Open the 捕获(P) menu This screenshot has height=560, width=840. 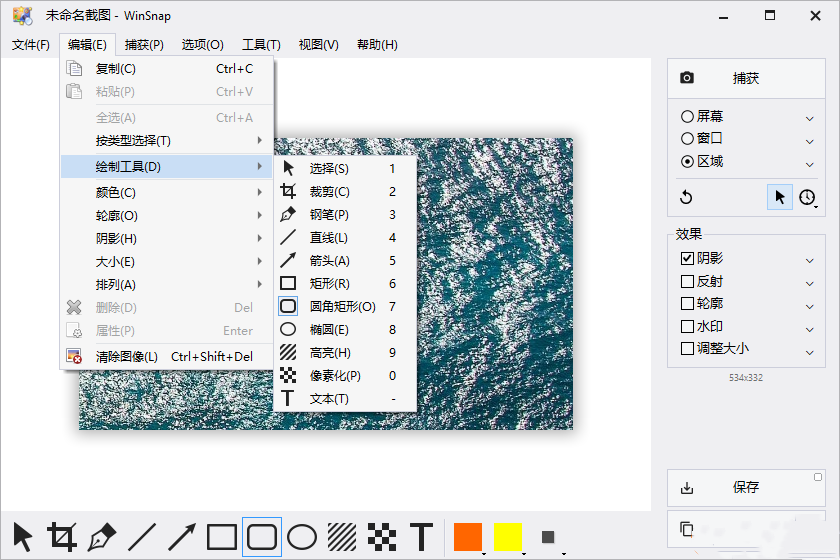(144, 44)
